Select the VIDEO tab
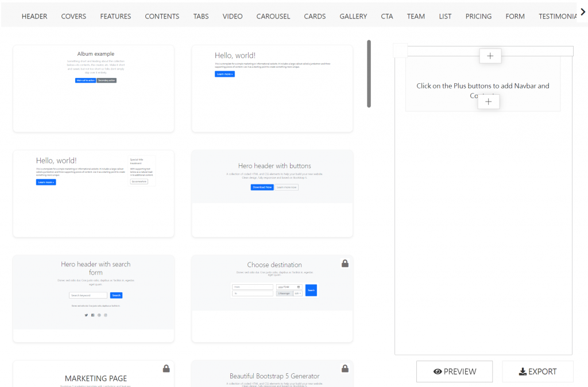 pos(233,17)
